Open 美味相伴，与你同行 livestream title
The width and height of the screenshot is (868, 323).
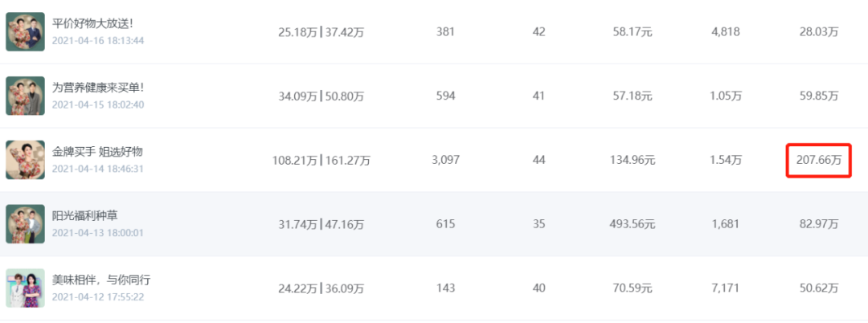[x=101, y=280]
